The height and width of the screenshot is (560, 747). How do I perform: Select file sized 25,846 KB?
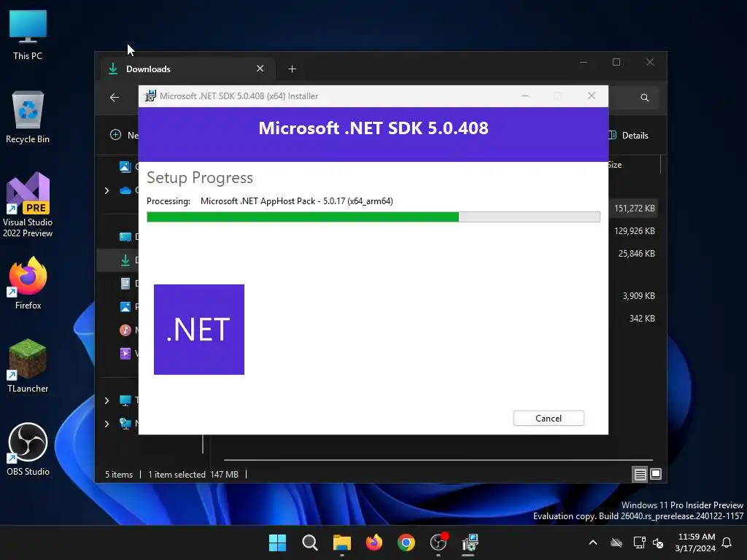pos(636,253)
